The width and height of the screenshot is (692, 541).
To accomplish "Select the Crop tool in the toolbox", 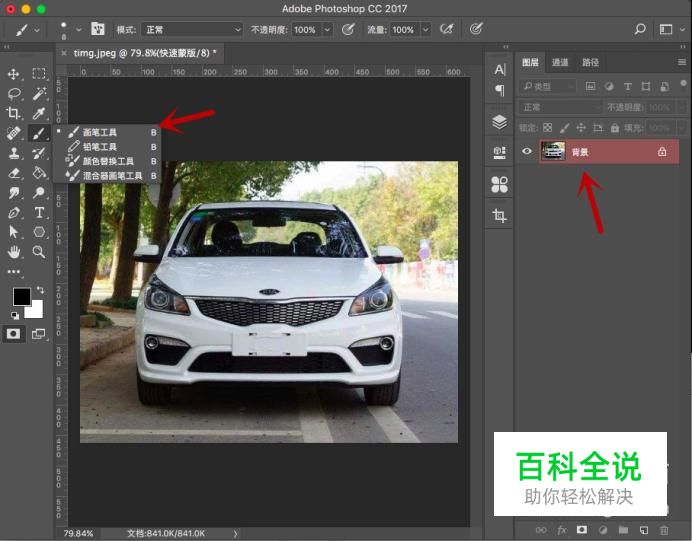I will tap(14, 113).
